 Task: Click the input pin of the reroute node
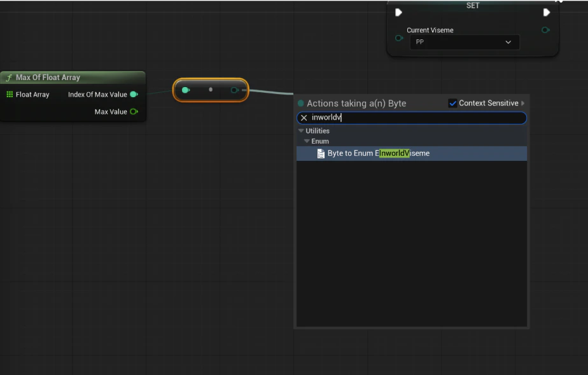(x=185, y=90)
